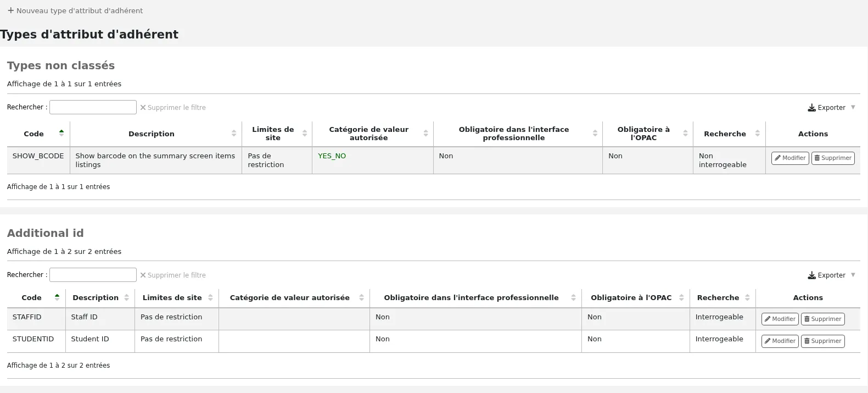Modify the STUDENTID attribute
This screenshot has height=393, width=868.
click(x=780, y=341)
